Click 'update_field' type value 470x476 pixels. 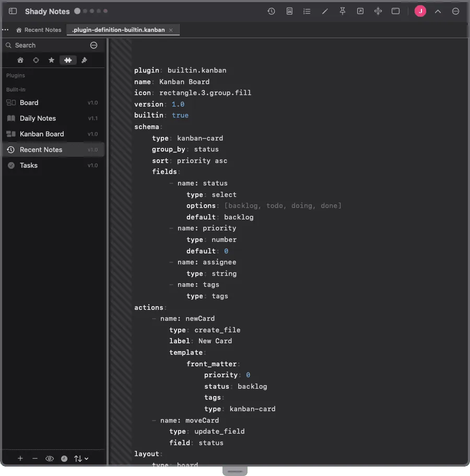219,432
